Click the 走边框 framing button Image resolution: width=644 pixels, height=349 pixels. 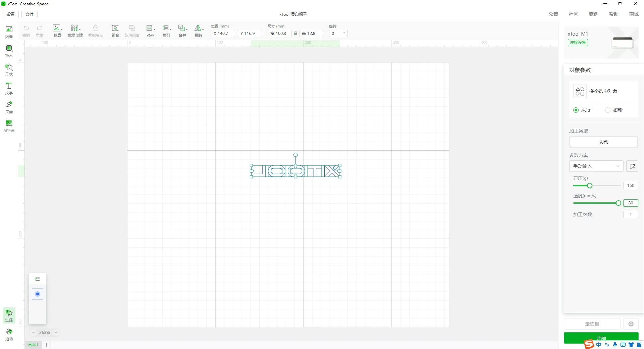(x=592, y=324)
